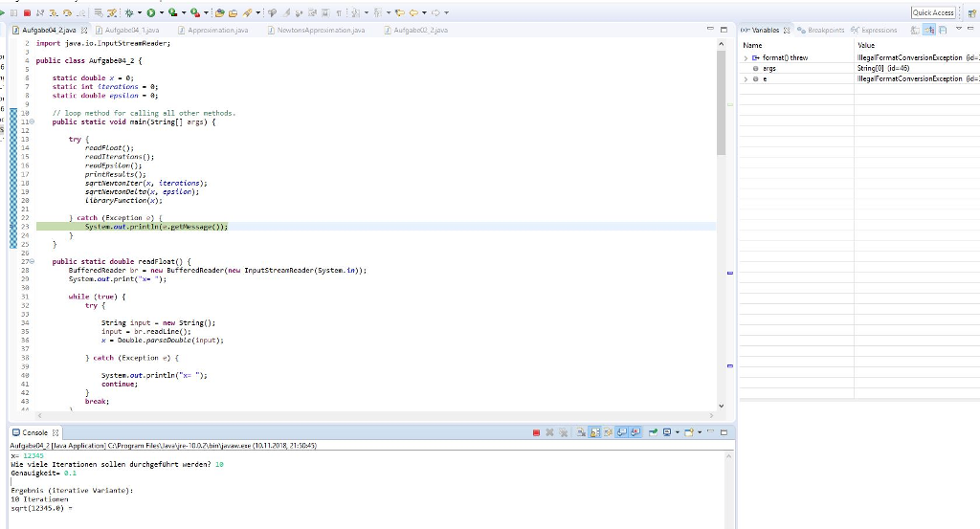Click the editor vertical scrollbar down arrow
The image size is (980, 529).
point(722,406)
